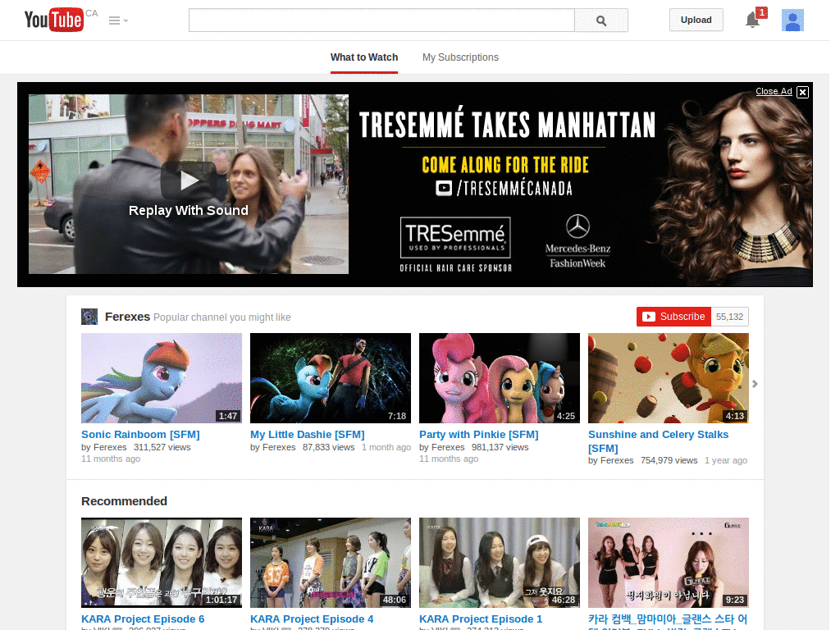The width and height of the screenshot is (840, 630).
Task: Click the Ferexes channel avatar
Action: pos(89,316)
